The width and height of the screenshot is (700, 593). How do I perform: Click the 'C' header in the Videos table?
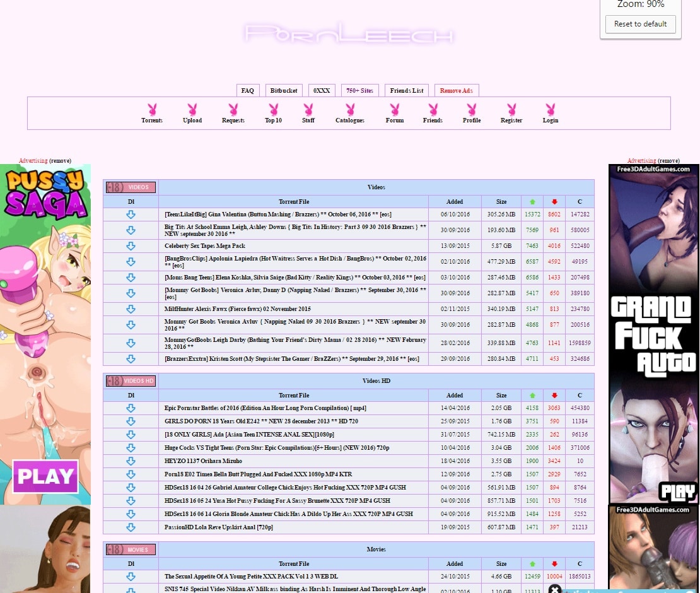point(580,202)
